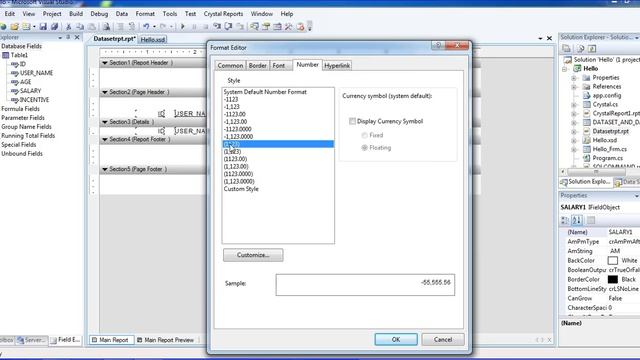
Task: Switch to the Common tab
Action: click(230, 65)
